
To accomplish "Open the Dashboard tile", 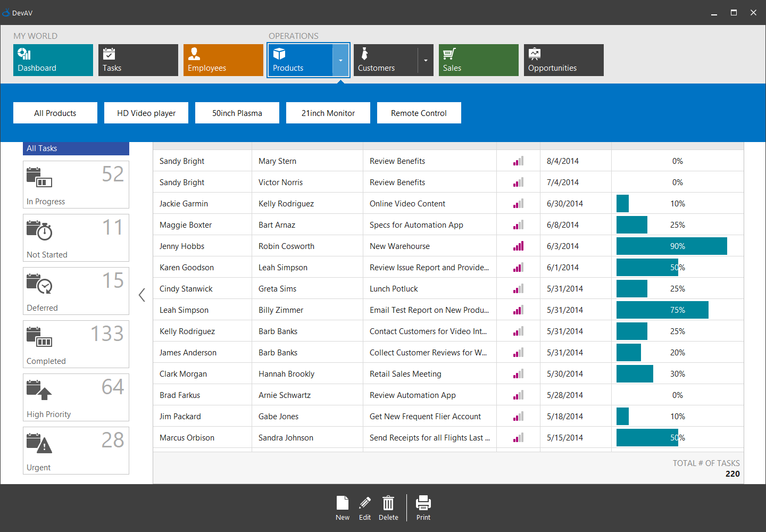I will [x=53, y=60].
